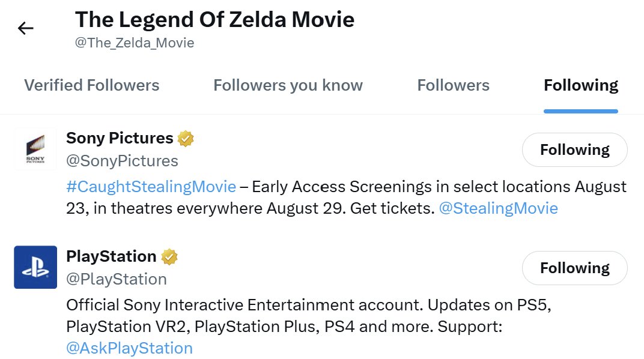Open the #CaughtStealingMovie hashtag link

point(151,187)
